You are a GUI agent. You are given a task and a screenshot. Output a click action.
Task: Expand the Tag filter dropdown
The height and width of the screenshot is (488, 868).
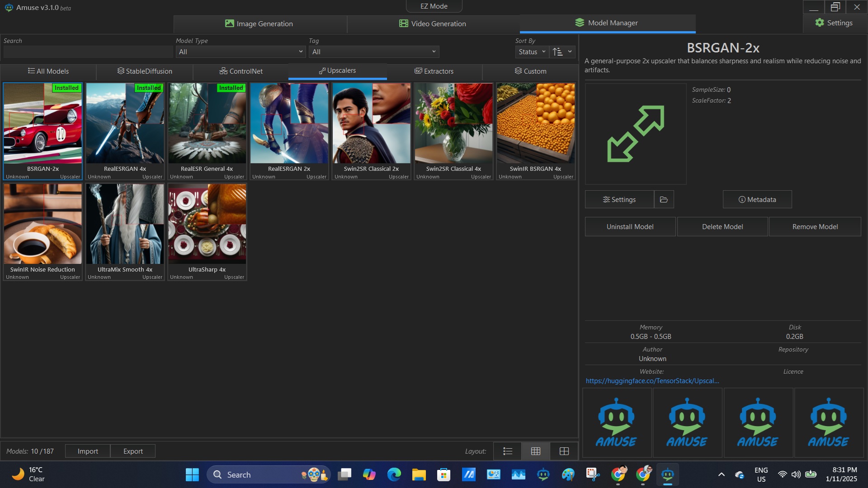(374, 52)
